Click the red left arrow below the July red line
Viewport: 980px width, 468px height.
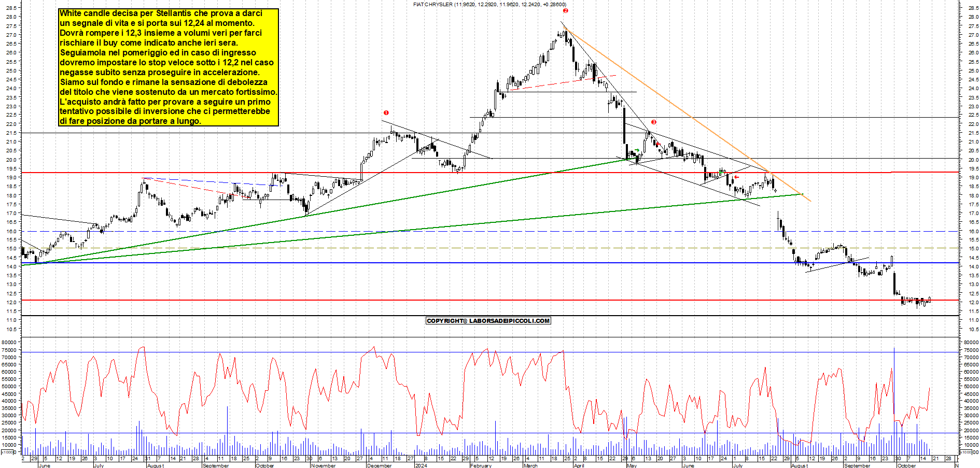coord(736,177)
